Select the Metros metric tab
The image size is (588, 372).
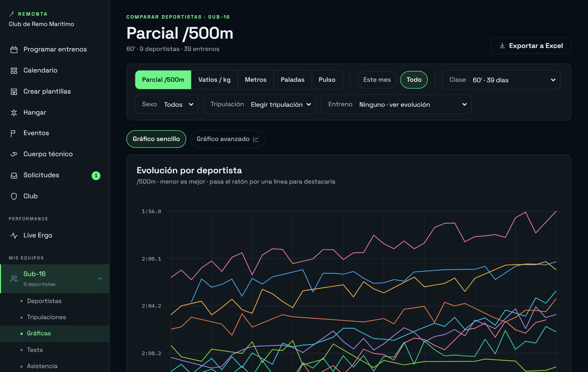(x=256, y=80)
